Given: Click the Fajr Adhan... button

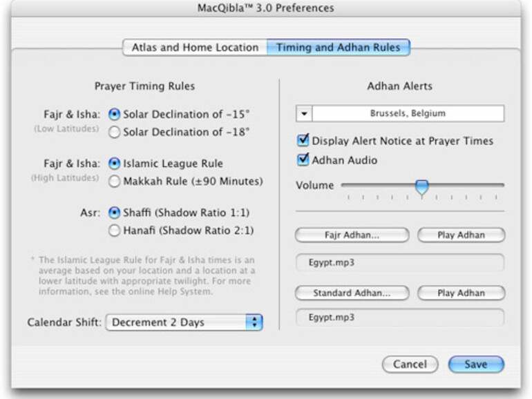Looking at the screenshot, I should 352,235.
